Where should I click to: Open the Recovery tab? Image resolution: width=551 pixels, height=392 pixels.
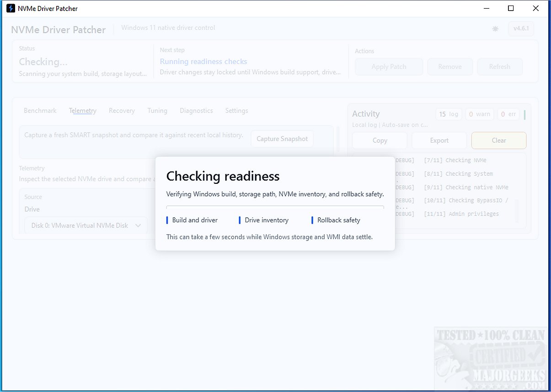tap(122, 111)
